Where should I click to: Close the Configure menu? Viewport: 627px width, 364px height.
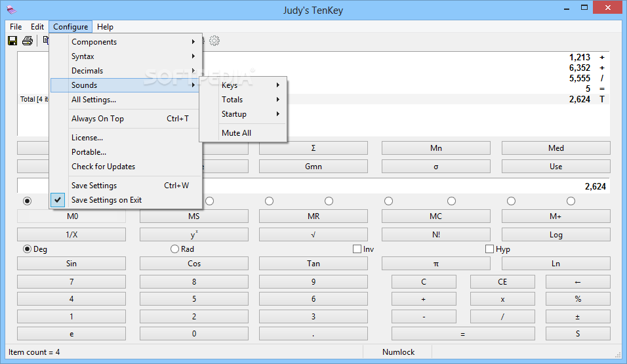pos(71,27)
